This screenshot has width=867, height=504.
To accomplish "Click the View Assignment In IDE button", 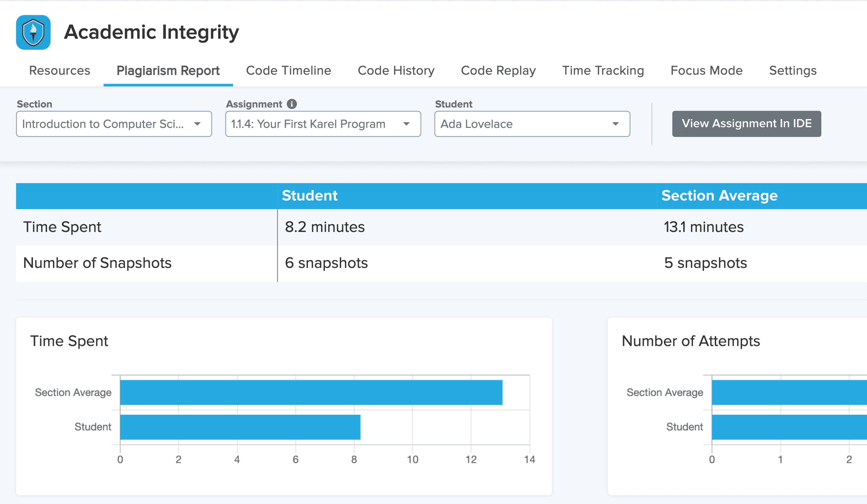I will [746, 124].
